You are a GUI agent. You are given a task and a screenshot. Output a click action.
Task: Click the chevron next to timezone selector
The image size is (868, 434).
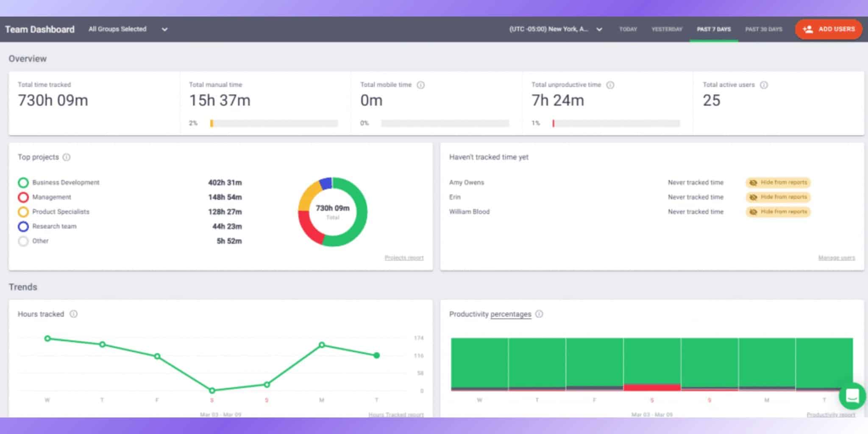(x=599, y=30)
